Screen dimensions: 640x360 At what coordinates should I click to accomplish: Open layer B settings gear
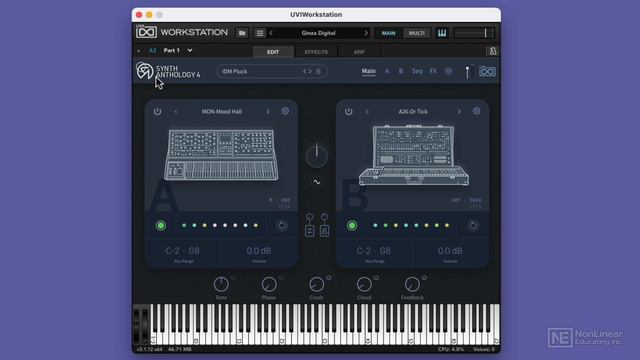point(476,111)
